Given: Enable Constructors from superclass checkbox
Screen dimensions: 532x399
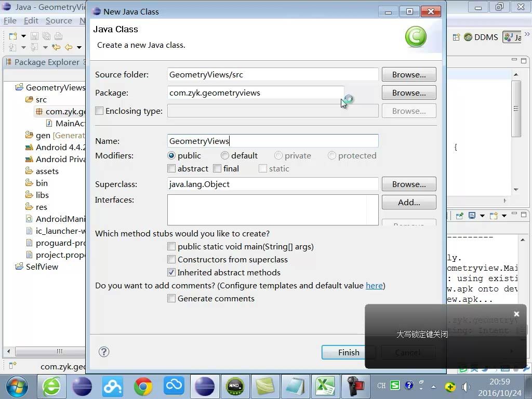Looking at the screenshot, I should coord(171,260).
